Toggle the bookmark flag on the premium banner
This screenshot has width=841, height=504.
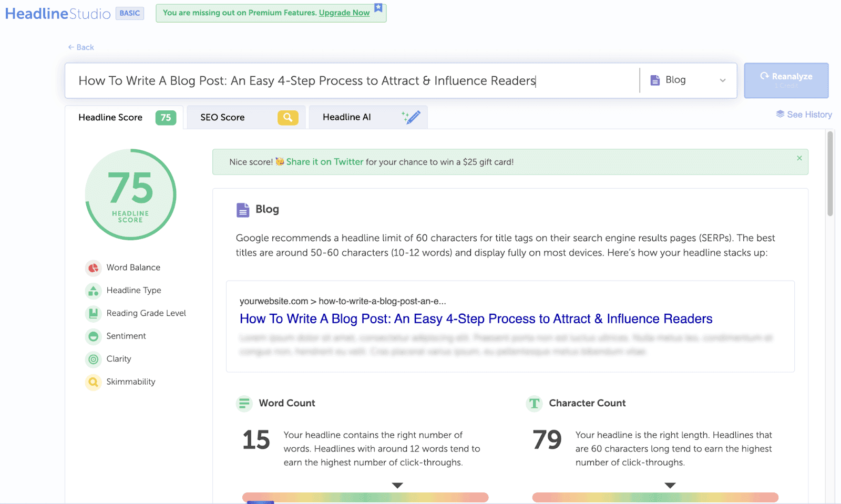378,8
